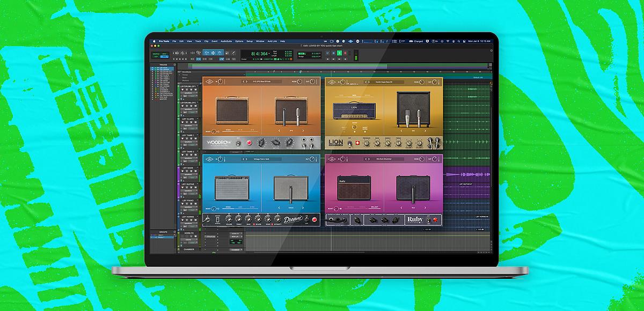Select previous mic option in Ruby plugin
The width and height of the screenshot is (644, 311).
pos(401,208)
